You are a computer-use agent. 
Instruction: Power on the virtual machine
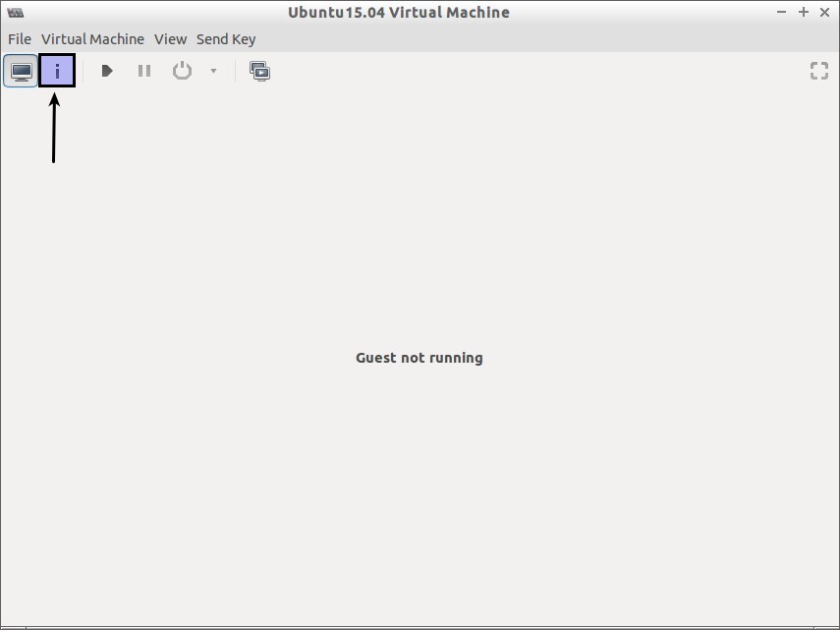pyautogui.click(x=107, y=71)
